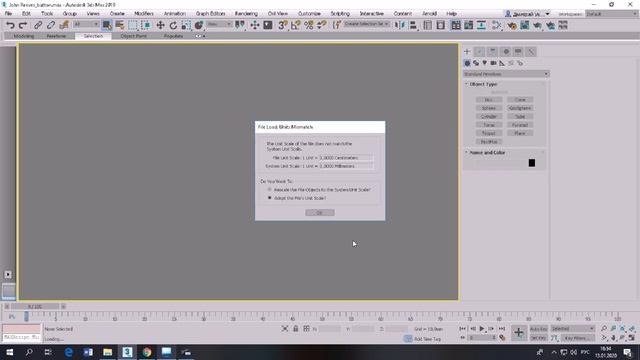The image size is (640, 360).
Task: Click the Select and Place icon
Action: (199, 25)
